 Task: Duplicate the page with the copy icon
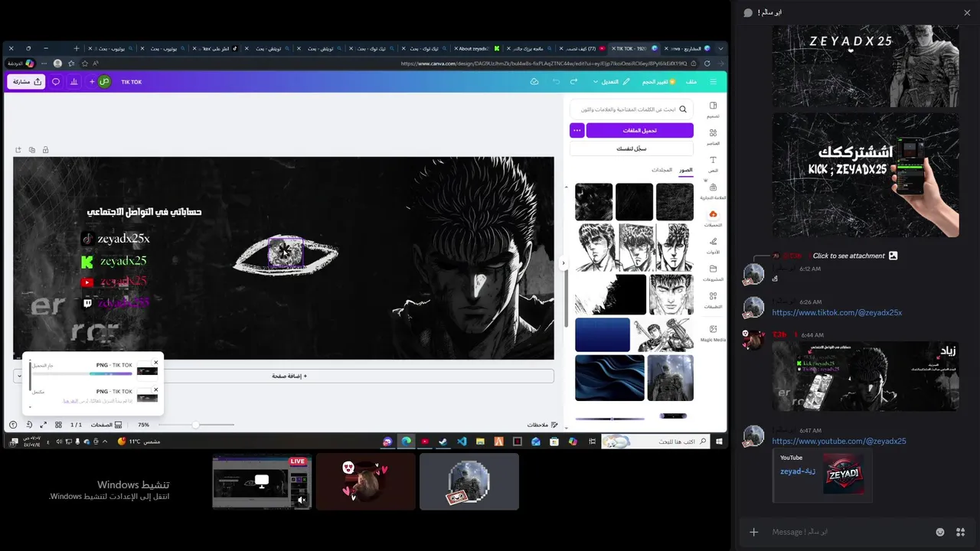(31, 150)
